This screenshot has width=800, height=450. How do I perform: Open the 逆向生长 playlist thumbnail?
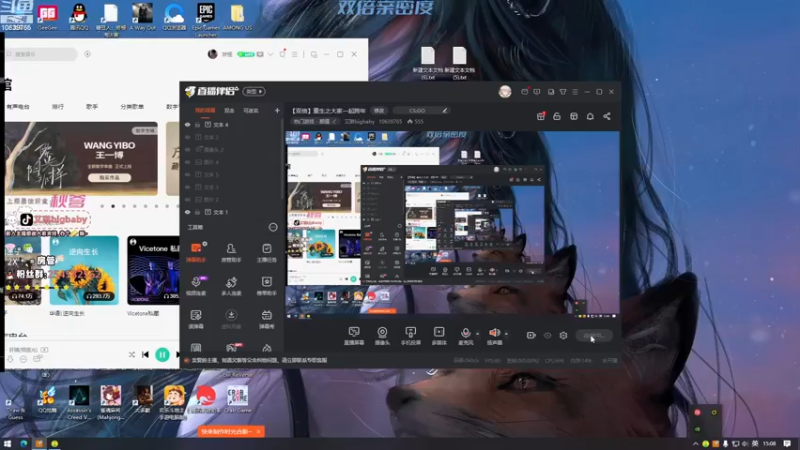pyautogui.click(x=84, y=270)
